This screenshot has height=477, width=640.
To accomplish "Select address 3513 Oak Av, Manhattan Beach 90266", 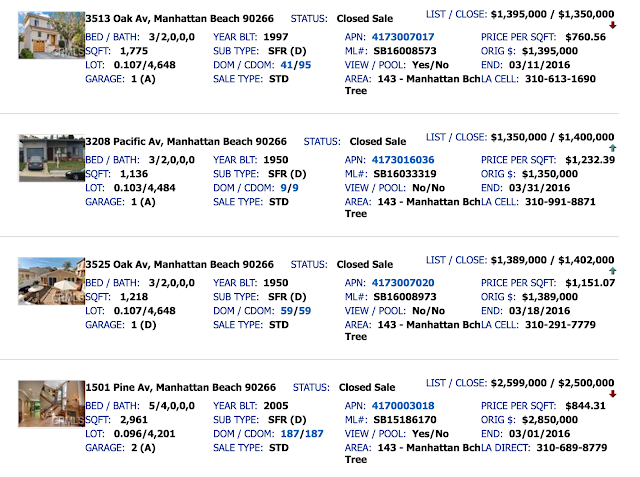I will click(x=180, y=19).
